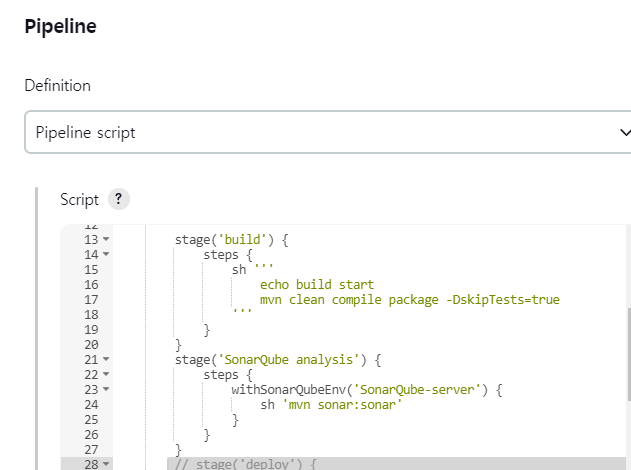Click line number 27 in the gutter

pyautogui.click(x=91, y=450)
